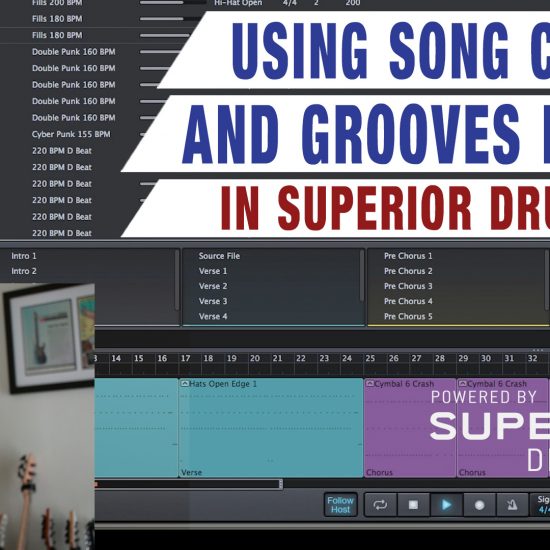Select Pre Chorus 4 in the list

point(408,301)
